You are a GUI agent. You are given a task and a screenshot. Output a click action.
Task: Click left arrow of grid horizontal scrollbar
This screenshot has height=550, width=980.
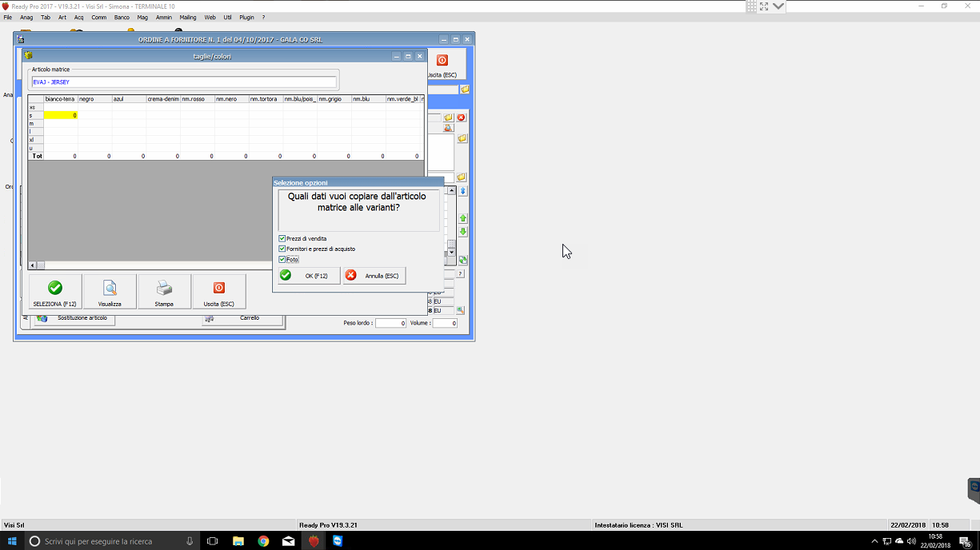[33, 265]
